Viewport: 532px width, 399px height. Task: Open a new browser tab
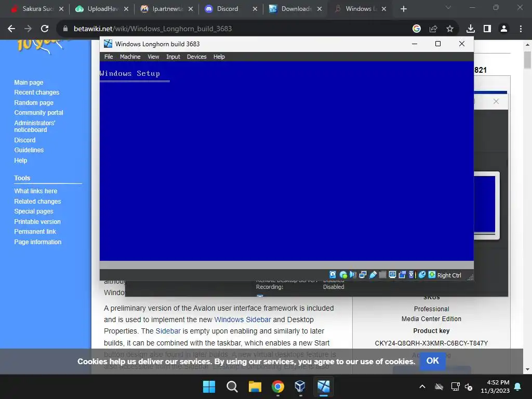coord(403,9)
